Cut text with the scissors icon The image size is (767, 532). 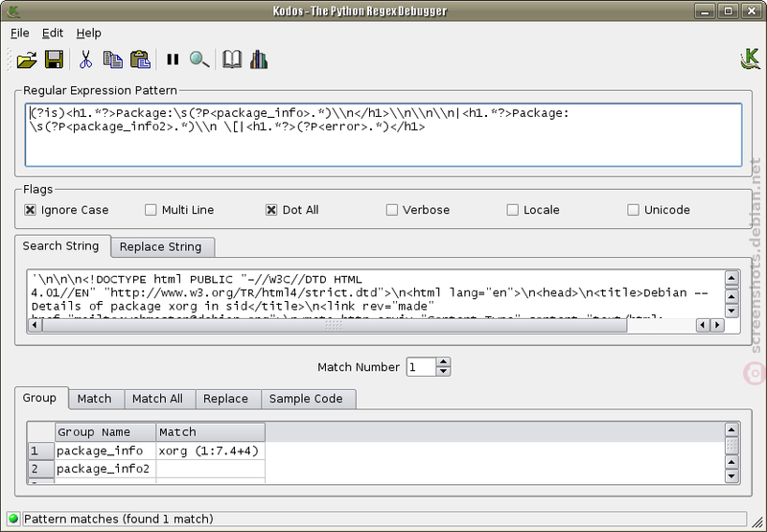[x=85, y=59]
